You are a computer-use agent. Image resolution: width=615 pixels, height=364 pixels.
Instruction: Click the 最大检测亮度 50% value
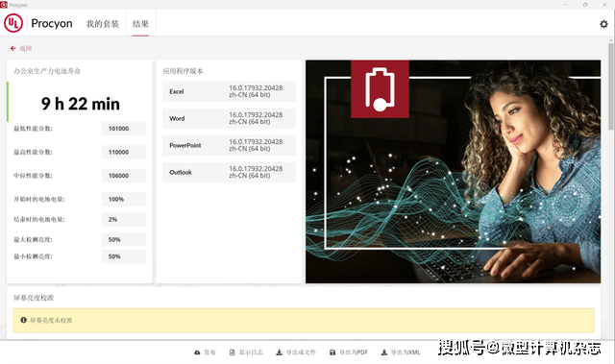coord(124,239)
